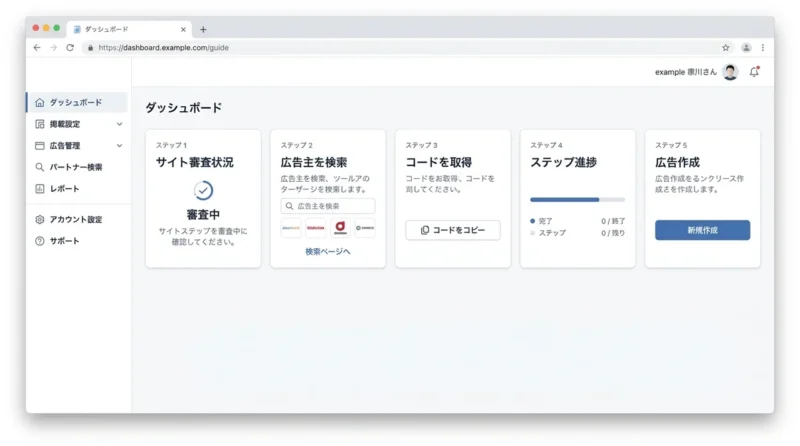800x446 pixels.
Task: Click the blue 新規作成 button
Action: tap(703, 230)
